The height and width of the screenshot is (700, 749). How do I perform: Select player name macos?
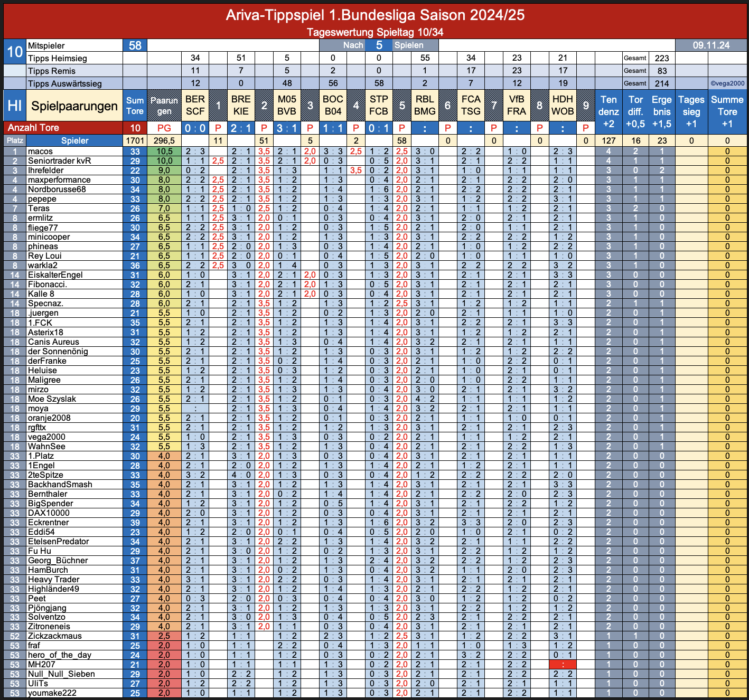pos(41,152)
